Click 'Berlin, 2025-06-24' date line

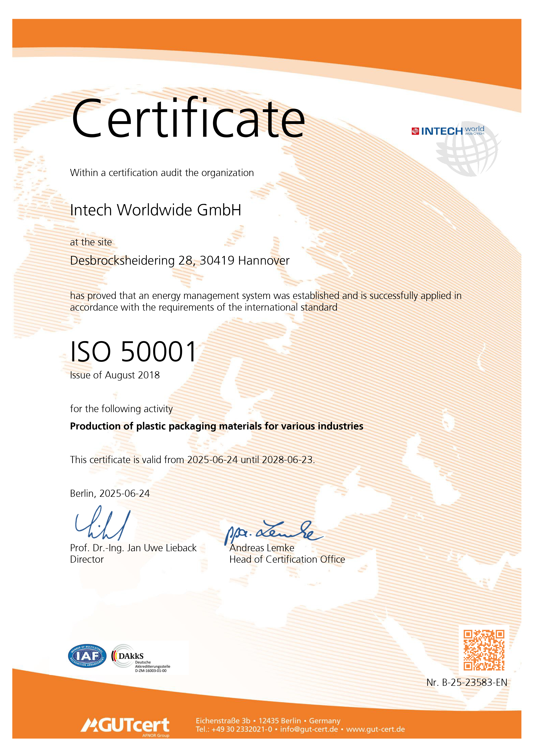tap(110, 494)
